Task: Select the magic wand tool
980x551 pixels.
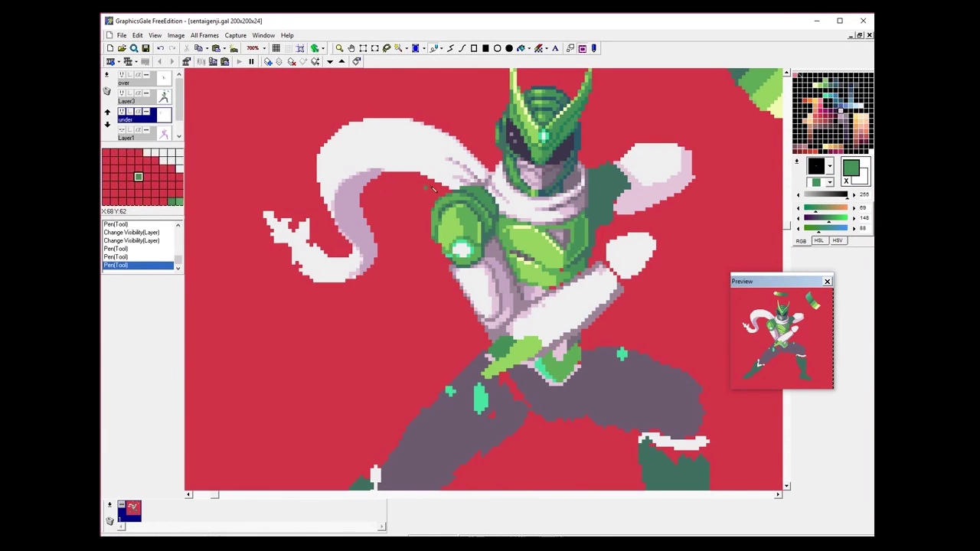Action: [x=398, y=48]
